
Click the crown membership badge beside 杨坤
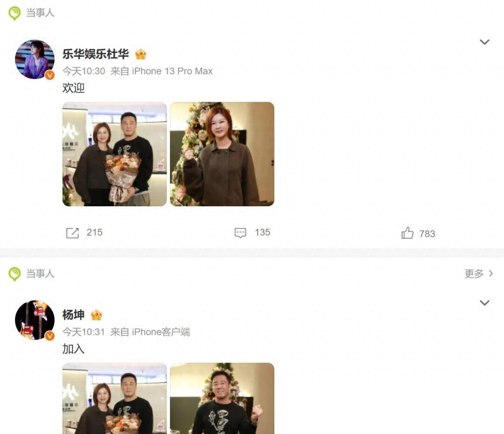(x=97, y=315)
